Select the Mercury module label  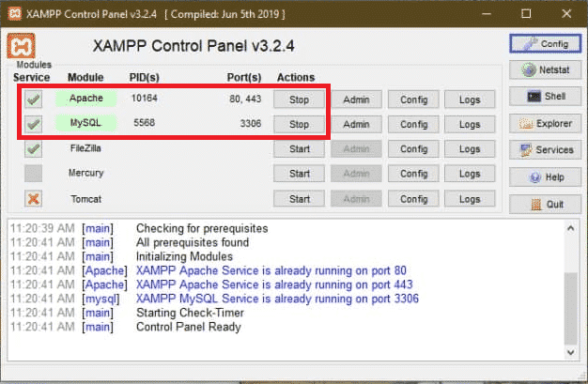point(85,173)
